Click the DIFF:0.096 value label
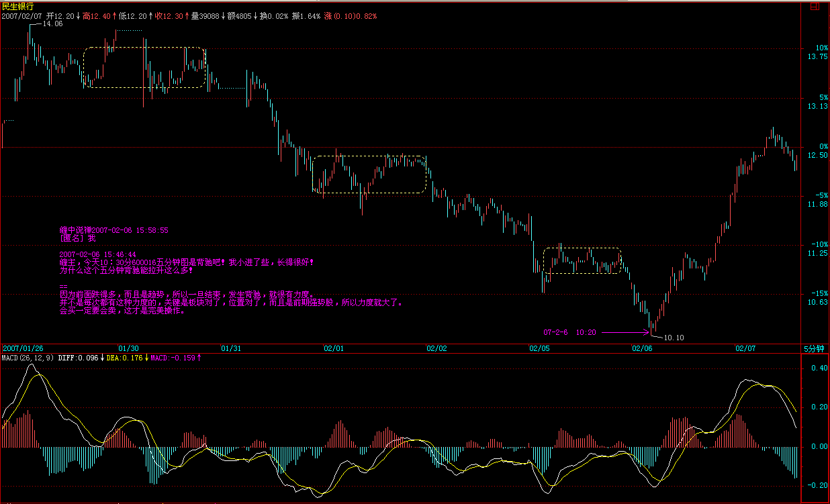The width and height of the screenshot is (830, 504). pyautogui.click(x=79, y=358)
